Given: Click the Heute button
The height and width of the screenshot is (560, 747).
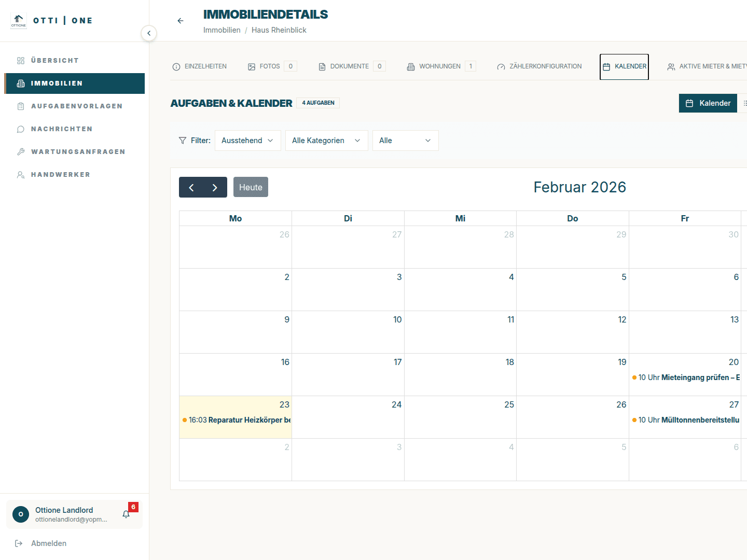Looking at the screenshot, I should coord(251,187).
